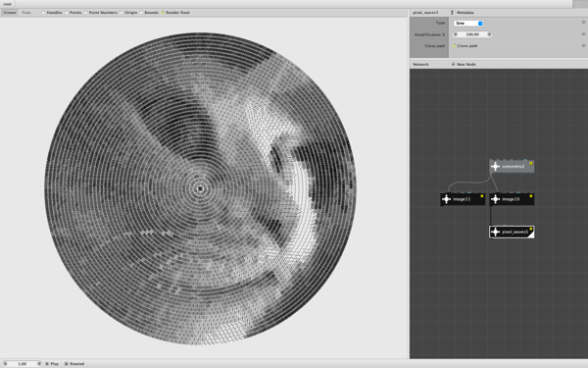Open the Type row options arrow
The image size is (588, 368).
click(x=583, y=23)
